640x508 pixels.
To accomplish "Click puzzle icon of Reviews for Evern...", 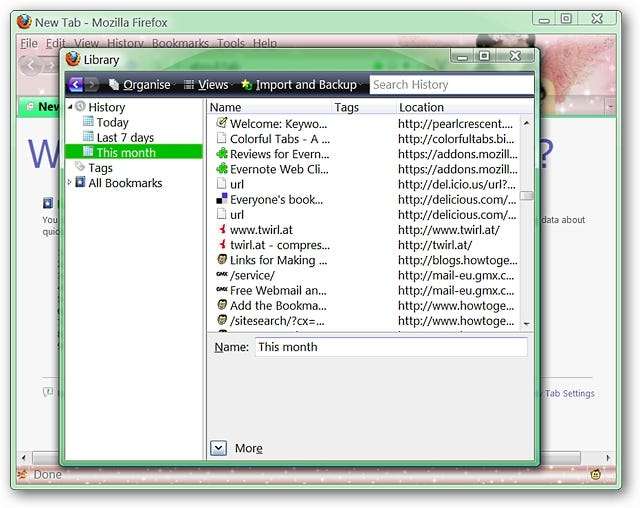I will click(222, 153).
